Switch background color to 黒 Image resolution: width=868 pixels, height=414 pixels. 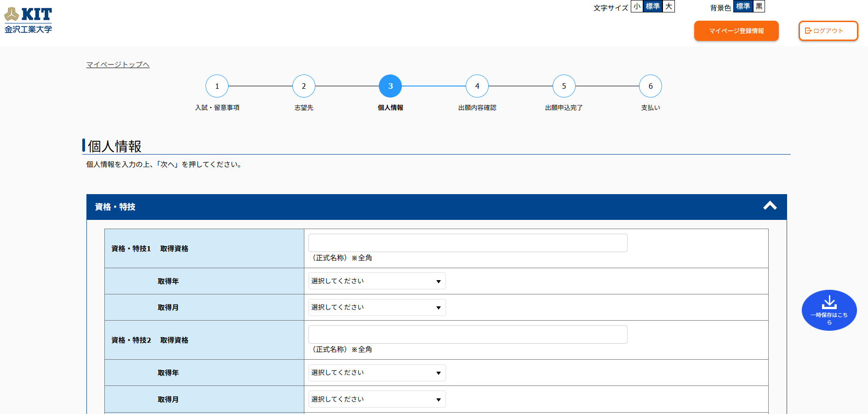(759, 6)
